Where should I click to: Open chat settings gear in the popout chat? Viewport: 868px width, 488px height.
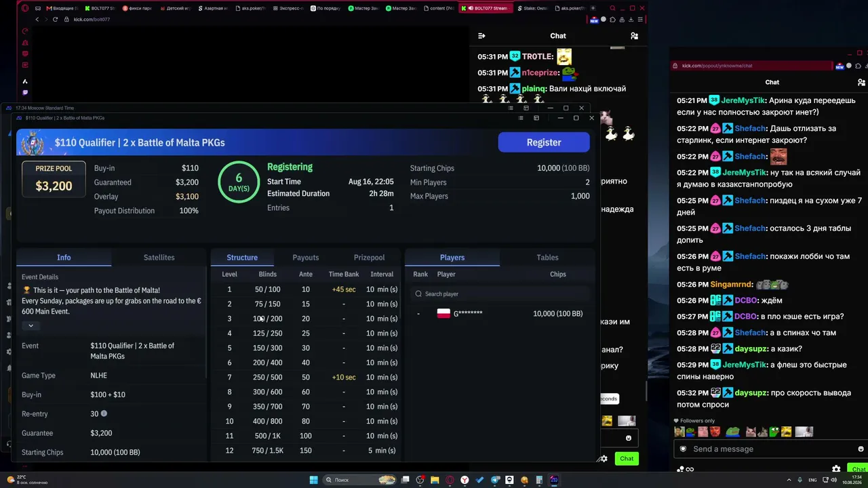(836, 469)
